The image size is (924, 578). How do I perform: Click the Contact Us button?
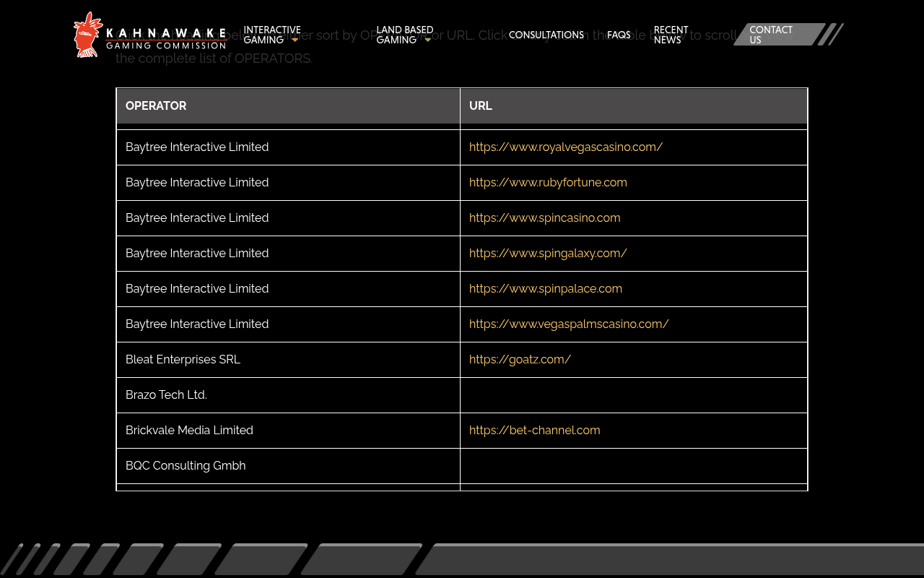coord(780,35)
